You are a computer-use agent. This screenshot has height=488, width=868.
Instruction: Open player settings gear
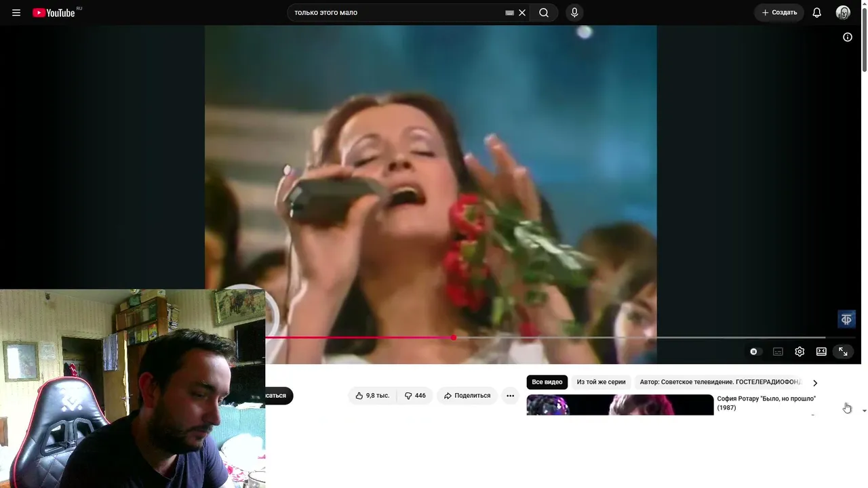(x=800, y=352)
